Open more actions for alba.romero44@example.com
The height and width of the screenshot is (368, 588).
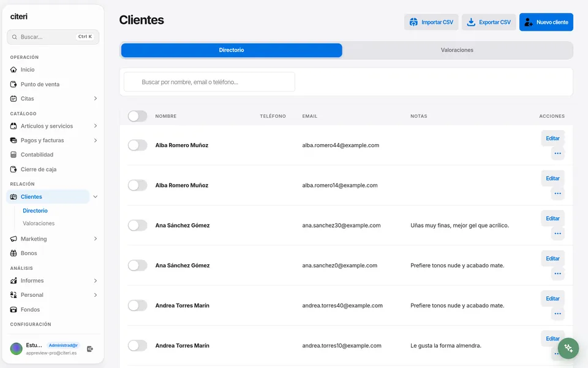[557, 153]
